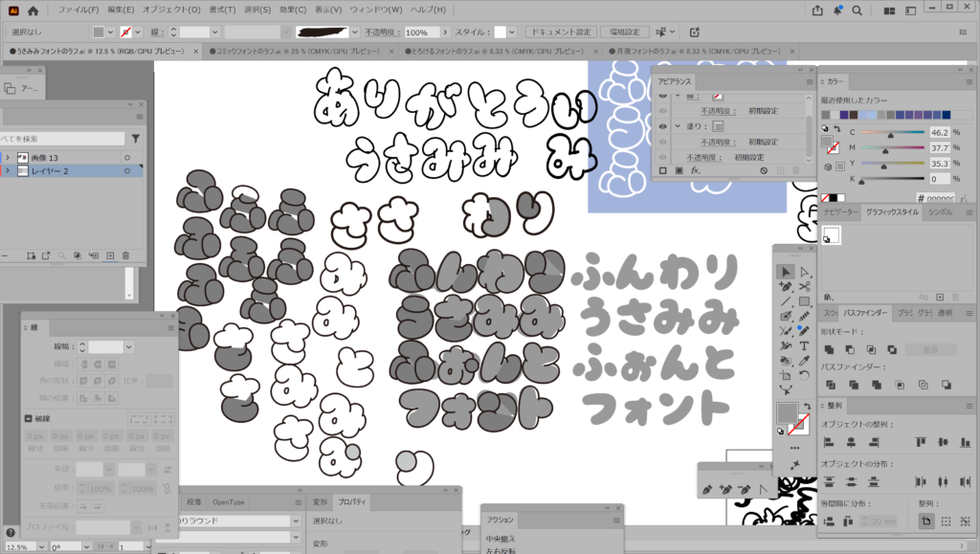Open the 線幅 stroke width dropdown

127,346
